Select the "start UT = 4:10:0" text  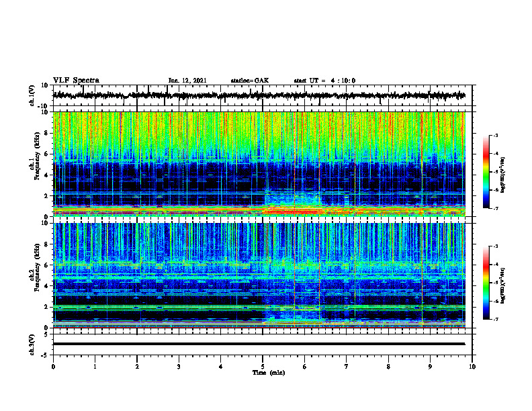324,81
